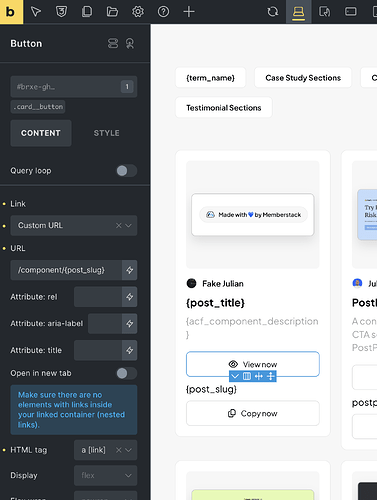Click the Attribute: rel input field
377x500 pixels.
98,297
